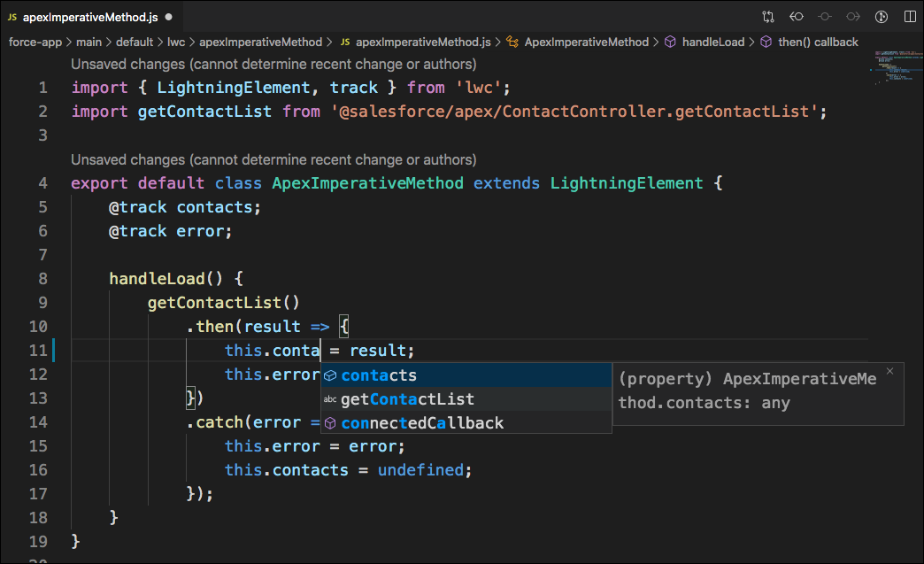The image size is (924, 564).
Task: Click the 'extends' keyword on line 4
Action: (506, 183)
